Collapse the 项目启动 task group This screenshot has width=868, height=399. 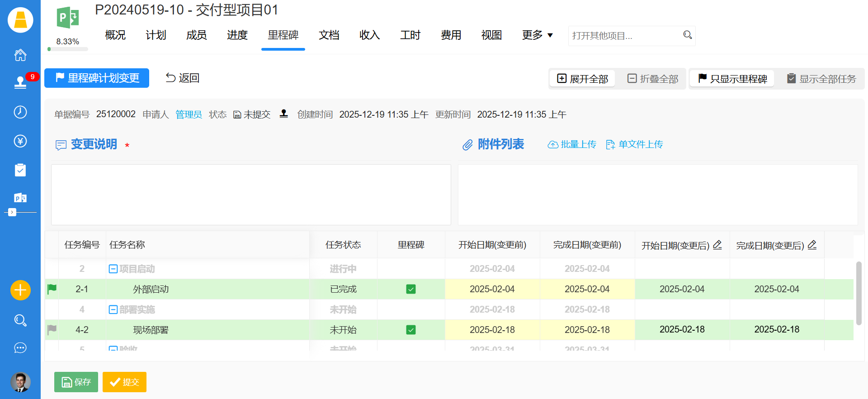113,269
